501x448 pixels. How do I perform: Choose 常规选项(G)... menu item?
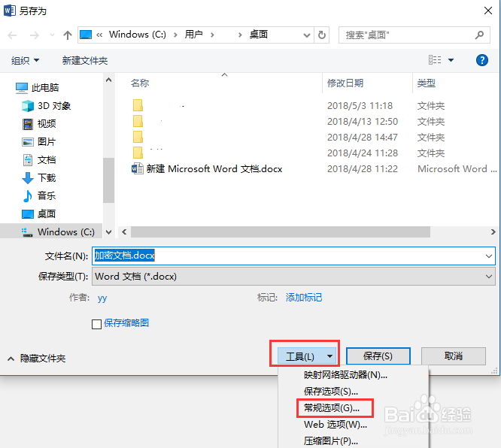[x=332, y=407]
